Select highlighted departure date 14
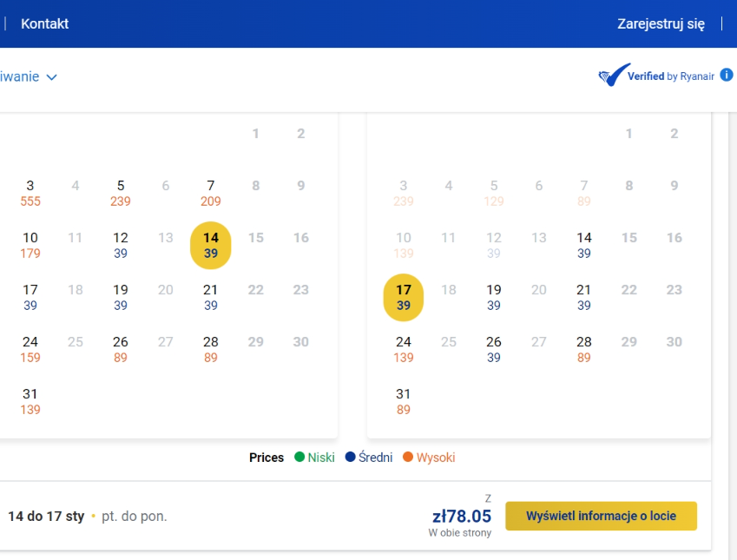This screenshot has width=737, height=560. (211, 245)
